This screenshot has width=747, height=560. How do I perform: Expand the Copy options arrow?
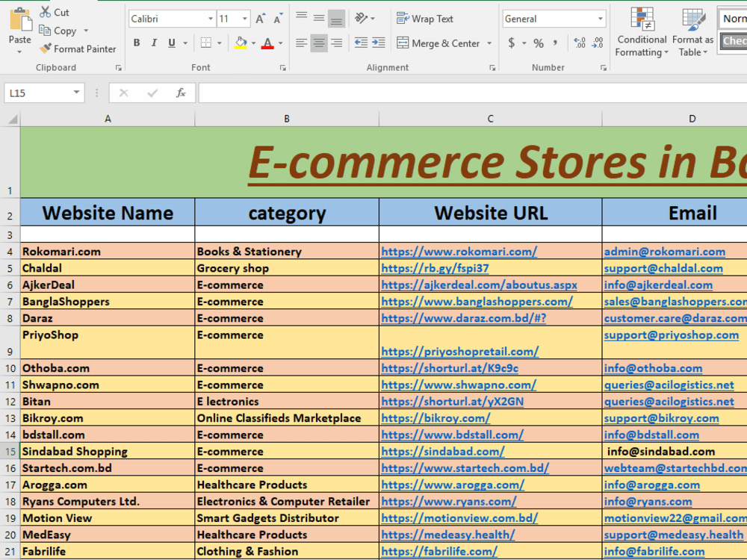86,31
